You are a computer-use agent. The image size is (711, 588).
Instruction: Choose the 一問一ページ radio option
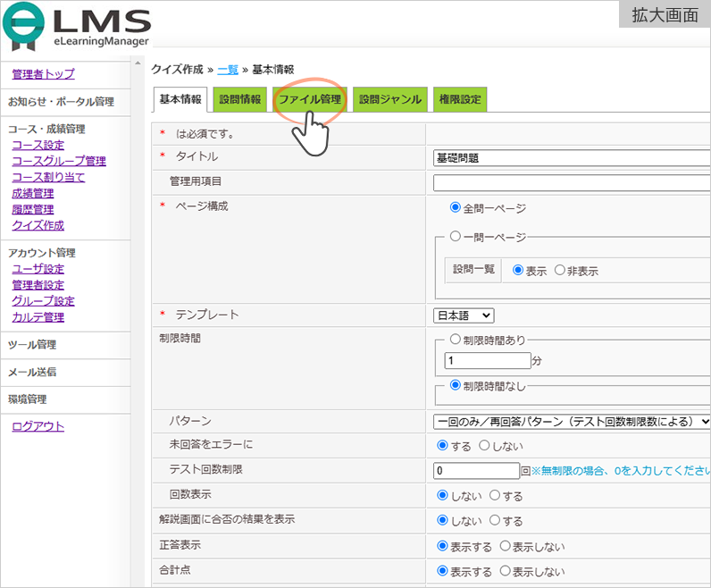[x=455, y=237]
